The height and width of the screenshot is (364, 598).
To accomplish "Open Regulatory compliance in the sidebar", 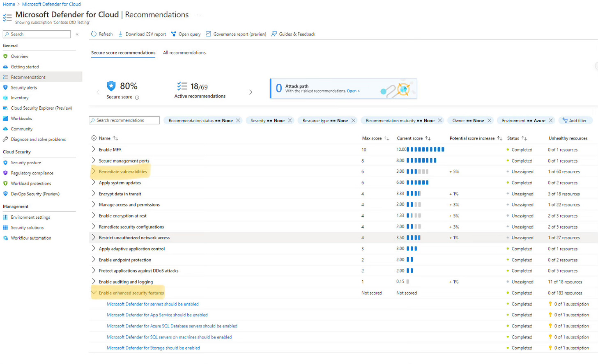I will [x=32, y=173].
